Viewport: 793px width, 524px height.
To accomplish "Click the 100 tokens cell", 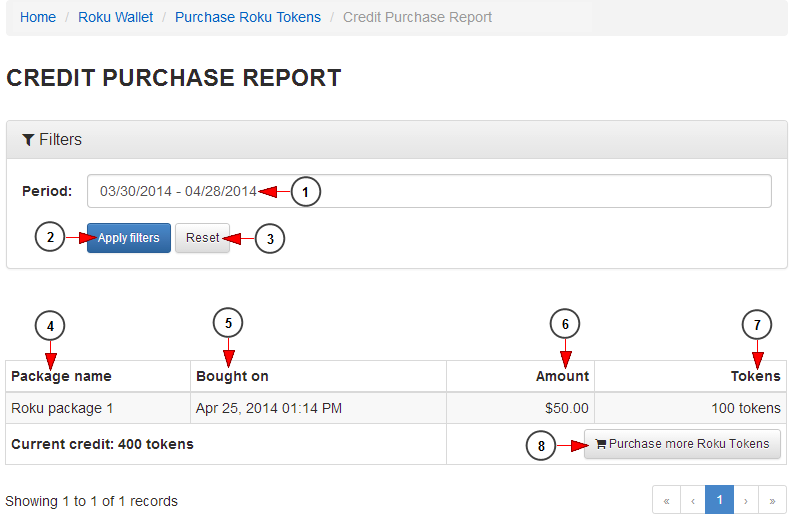I will point(690,408).
